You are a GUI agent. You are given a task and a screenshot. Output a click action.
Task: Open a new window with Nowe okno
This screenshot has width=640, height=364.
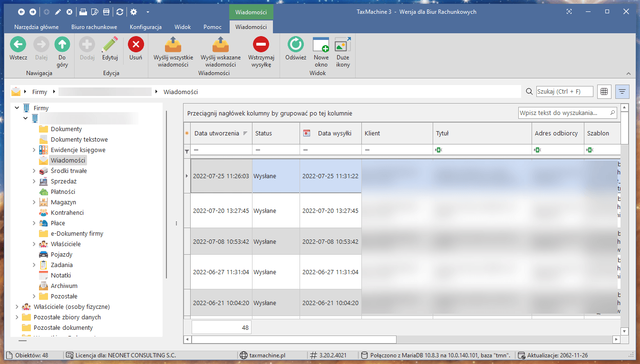point(321,45)
